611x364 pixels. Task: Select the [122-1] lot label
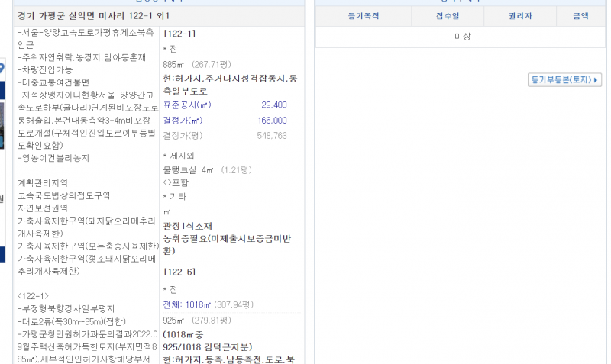pyautogui.click(x=179, y=34)
